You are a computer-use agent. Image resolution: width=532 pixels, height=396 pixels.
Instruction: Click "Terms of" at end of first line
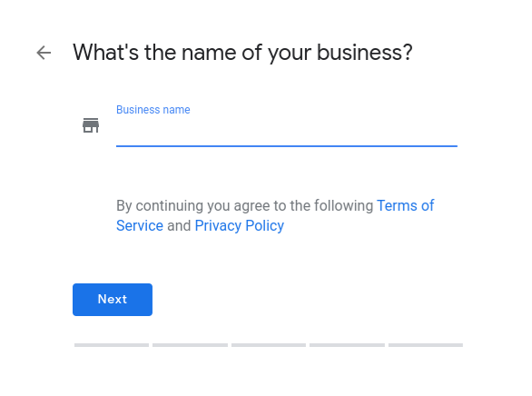click(405, 205)
